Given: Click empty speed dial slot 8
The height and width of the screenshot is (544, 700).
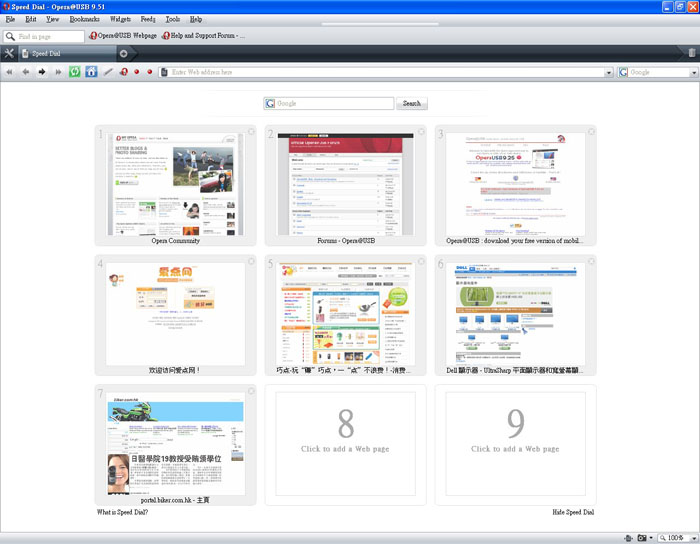Looking at the screenshot, I should [x=345, y=444].
